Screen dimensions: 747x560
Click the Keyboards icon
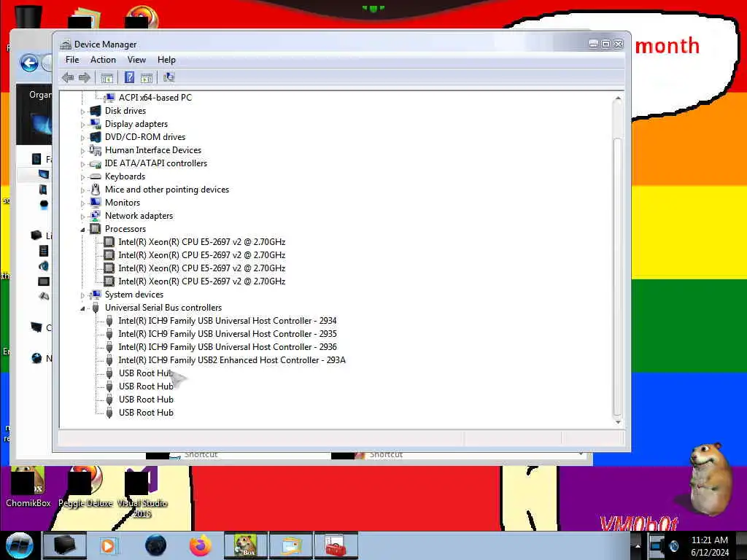point(96,176)
